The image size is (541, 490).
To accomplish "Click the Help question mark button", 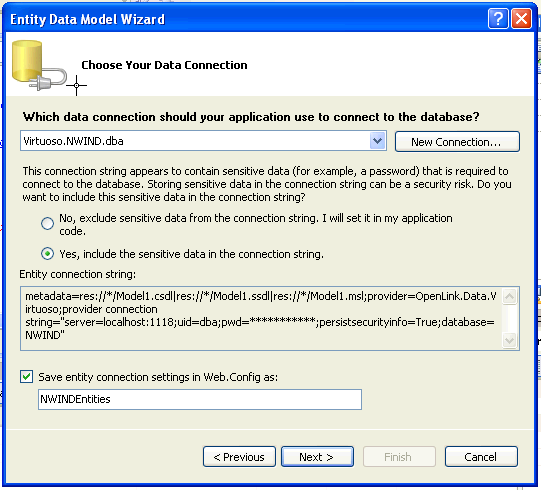I will (x=498, y=19).
